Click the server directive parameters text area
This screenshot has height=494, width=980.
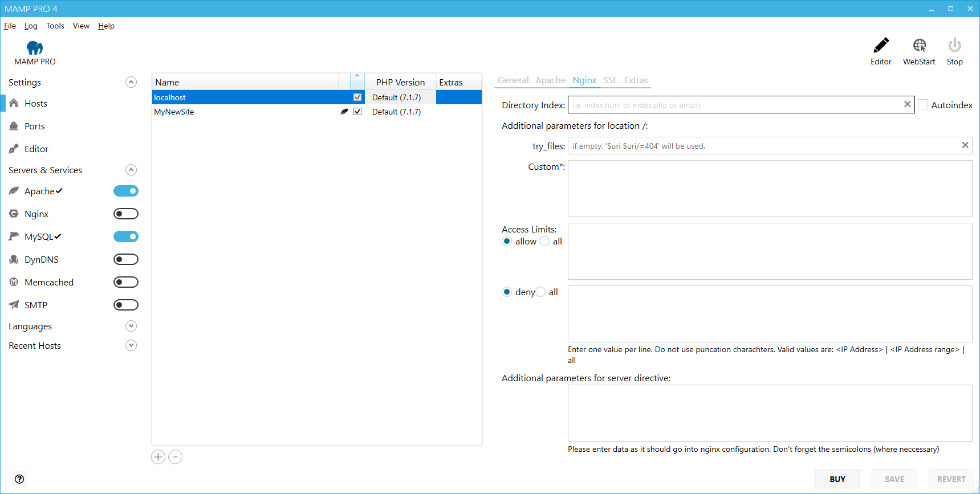tap(770, 413)
